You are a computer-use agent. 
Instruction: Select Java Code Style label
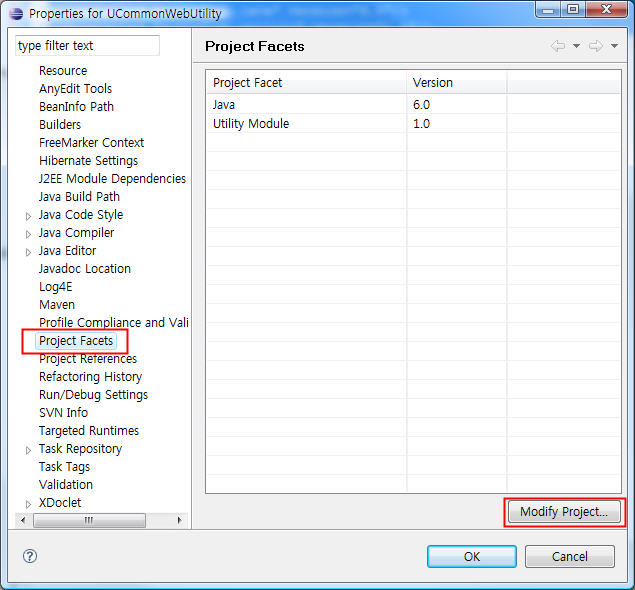coord(81,215)
